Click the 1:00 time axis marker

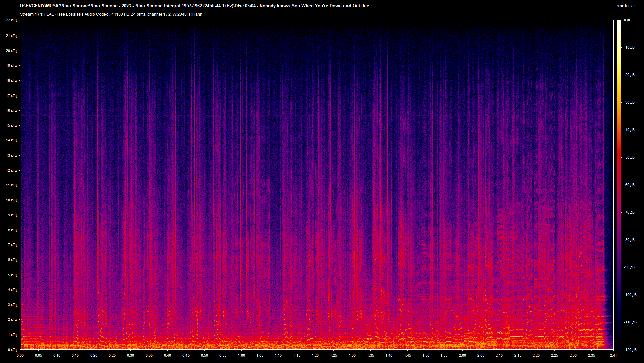coord(241,355)
